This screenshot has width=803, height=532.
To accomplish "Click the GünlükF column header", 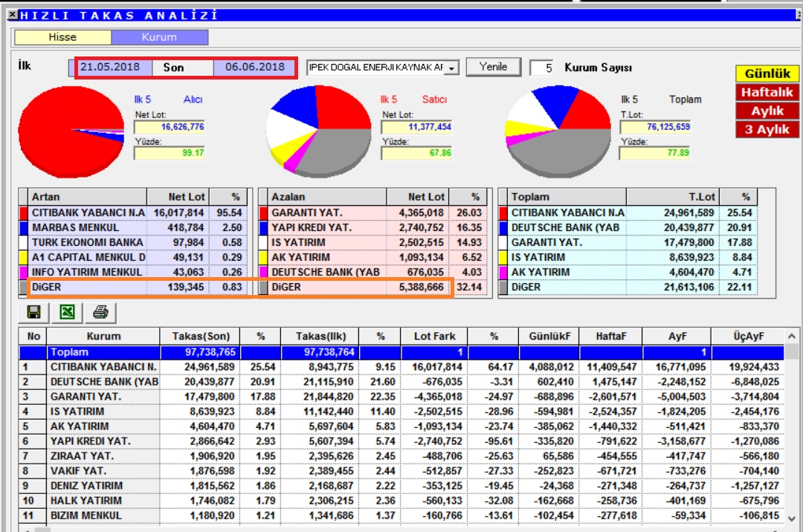I will tap(549, 336).
